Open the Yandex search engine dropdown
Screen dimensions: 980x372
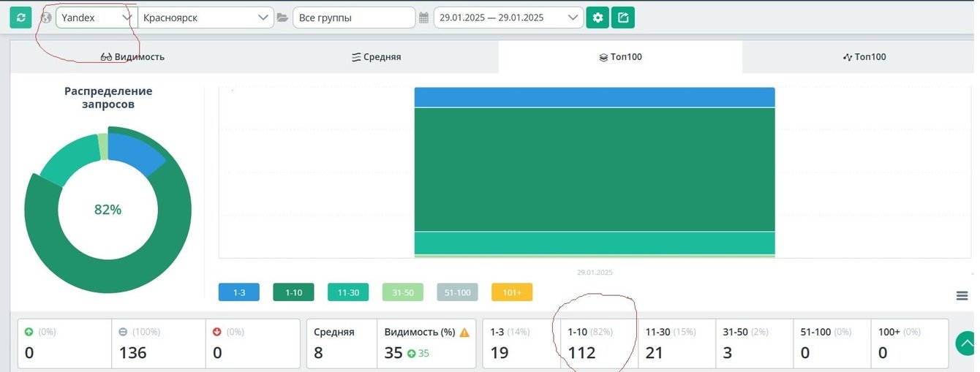(x=97, y=18)
